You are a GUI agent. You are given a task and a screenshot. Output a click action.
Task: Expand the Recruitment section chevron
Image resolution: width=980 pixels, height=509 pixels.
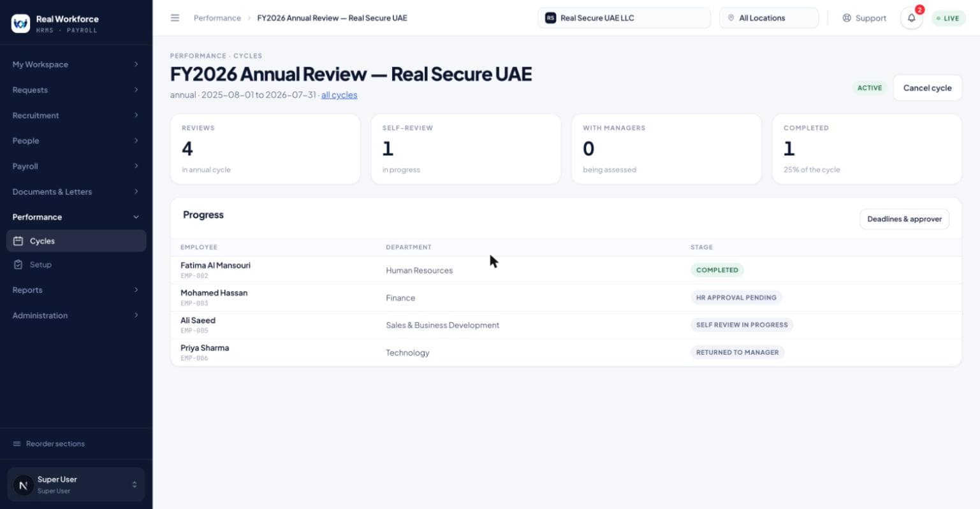(x=136, y=115)
